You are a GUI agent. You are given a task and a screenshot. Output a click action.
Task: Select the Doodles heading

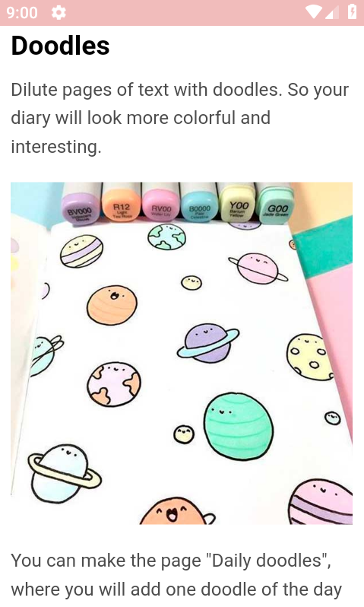pos(60,46)
